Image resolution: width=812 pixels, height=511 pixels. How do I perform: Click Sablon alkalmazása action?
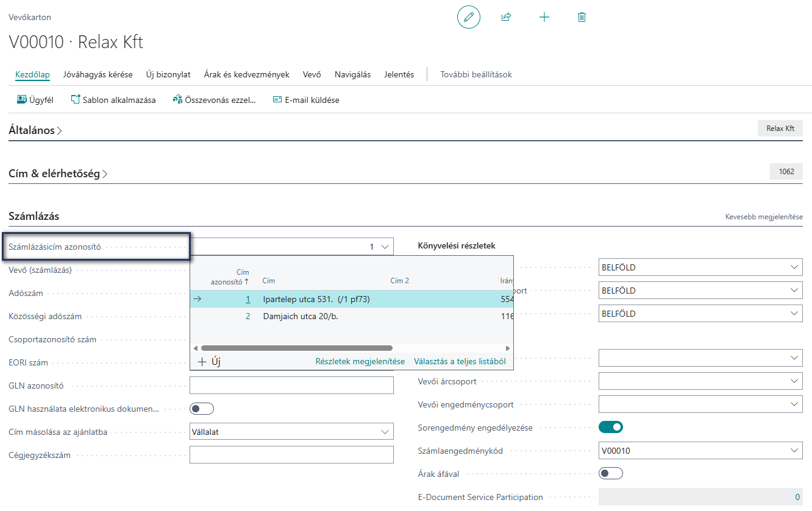point(113,100)
